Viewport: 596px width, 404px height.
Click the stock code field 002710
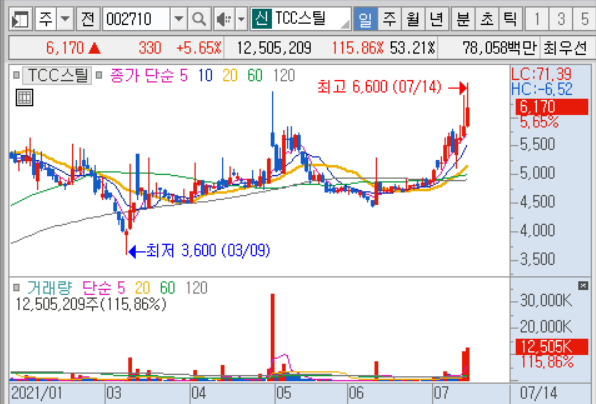click(136, 19)
